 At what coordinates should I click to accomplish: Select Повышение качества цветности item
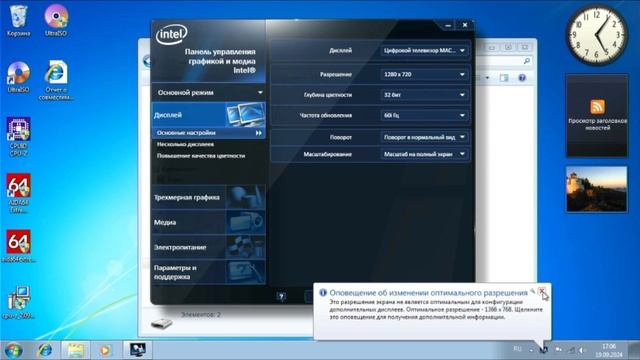click(x=201, y=156)
